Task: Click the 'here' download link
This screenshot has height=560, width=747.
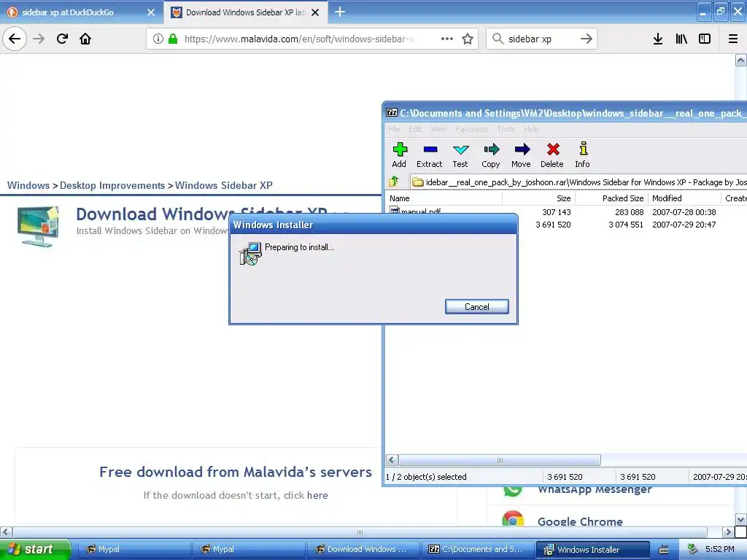Action: tap(317, 495)
